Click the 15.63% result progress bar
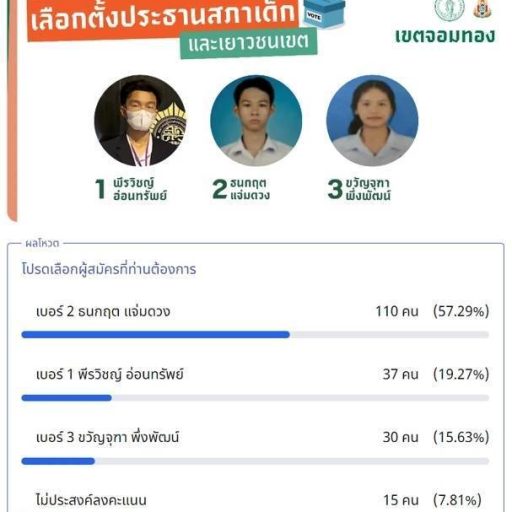Screen dimensions: 512x512 255,461
